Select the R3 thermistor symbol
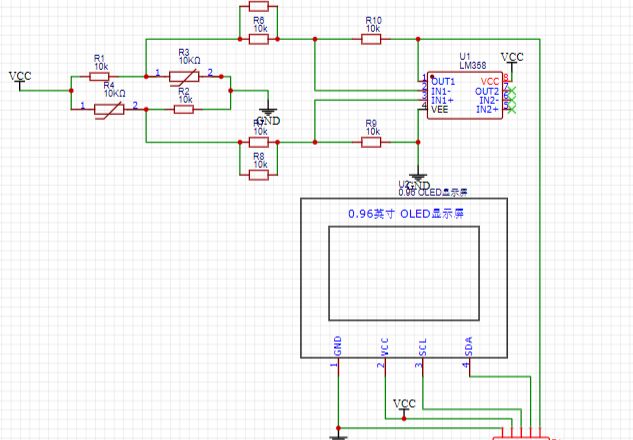Viewport: 633px width, 440px height. (184, 77)
